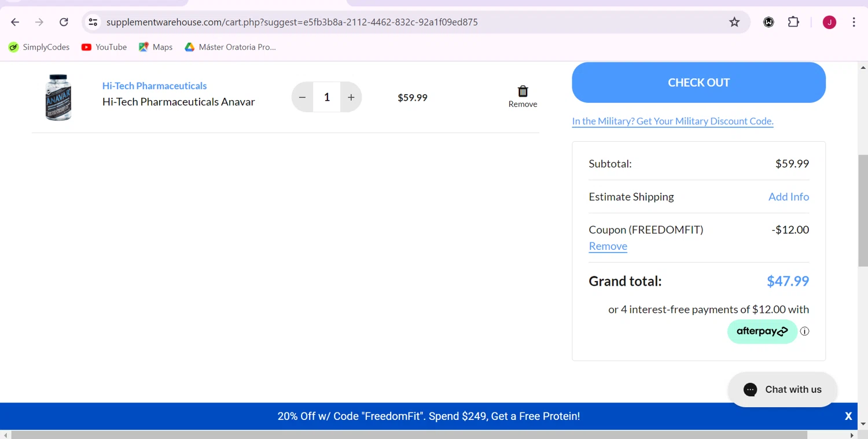Click the scroll-up arrow of vertical scrollbar
Screen dimensions: 868x439
(x=863, y=67)
